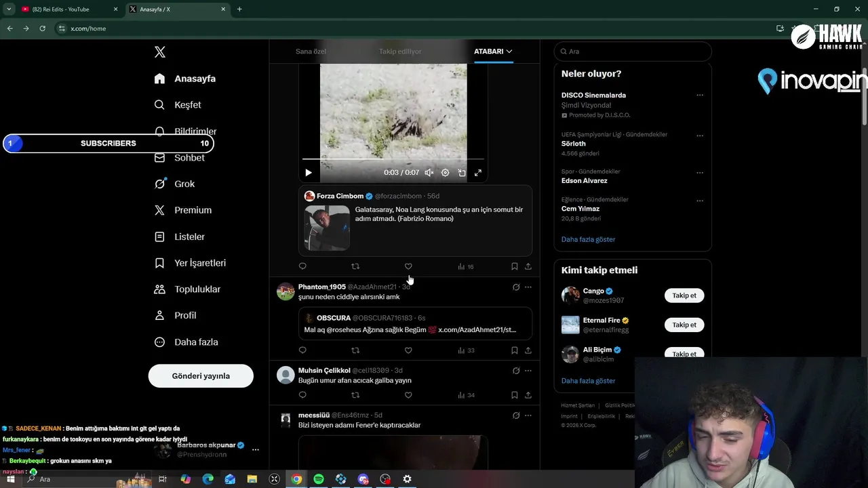Viewport: 868px width, 488px height.
Task: Open a new browser tab
Action: (x=239, y=9)
